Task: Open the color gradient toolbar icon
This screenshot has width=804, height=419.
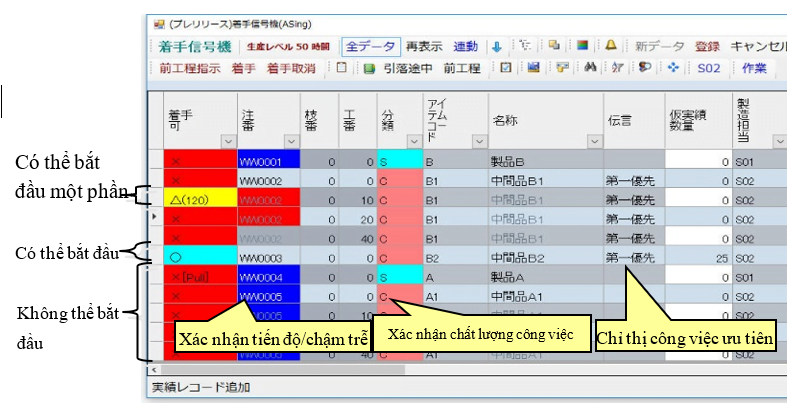Action: pos(582,45)
